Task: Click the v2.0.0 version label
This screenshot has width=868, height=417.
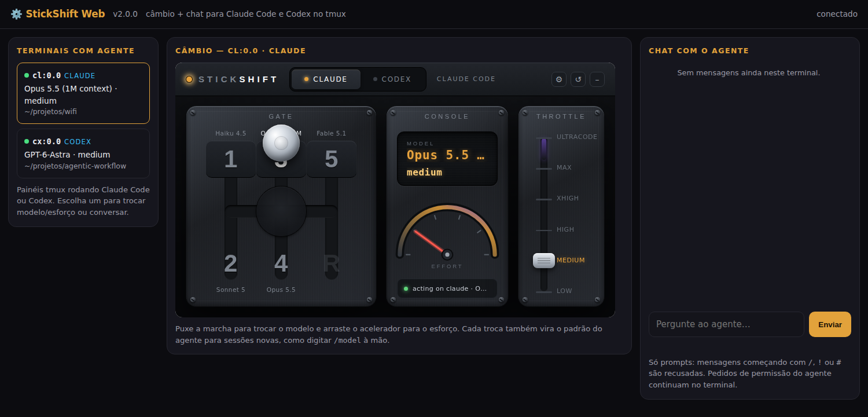Action: [x=126, y=14]
